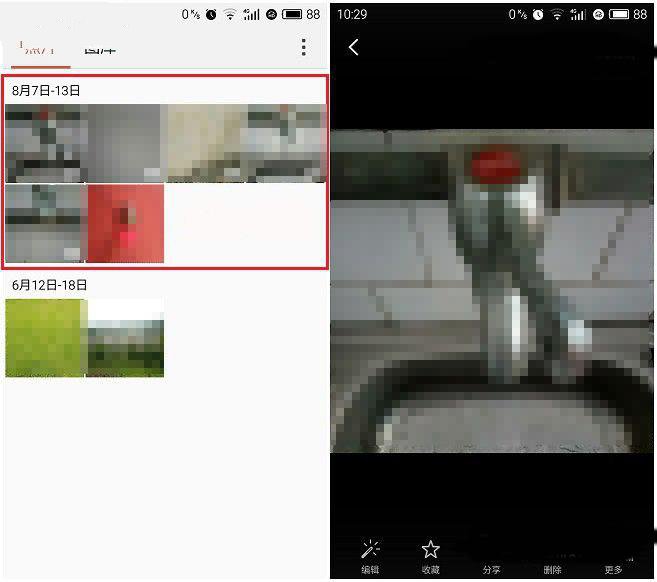The image size is (657, 582).
Task: Go back with the left arrow icon
Action: click(x=354, y=47)
